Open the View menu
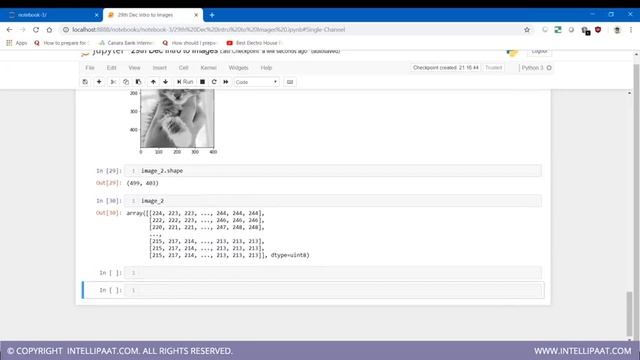This screenshot has height=360, width=640. (134, 68)
